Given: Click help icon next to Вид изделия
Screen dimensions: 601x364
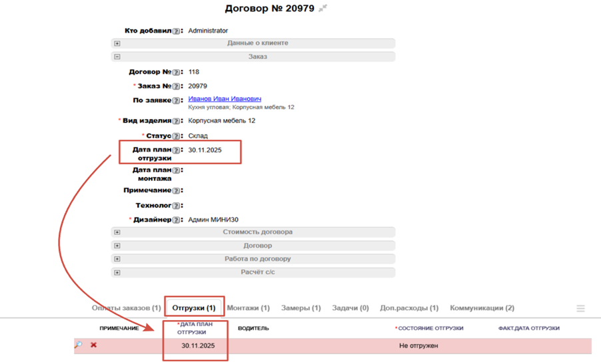Looking at the screenshot, I should click(177, 121).
